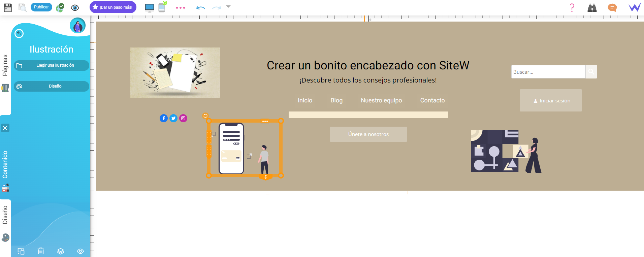Click the duplicate block icon at panel bottom

[21, 251]
